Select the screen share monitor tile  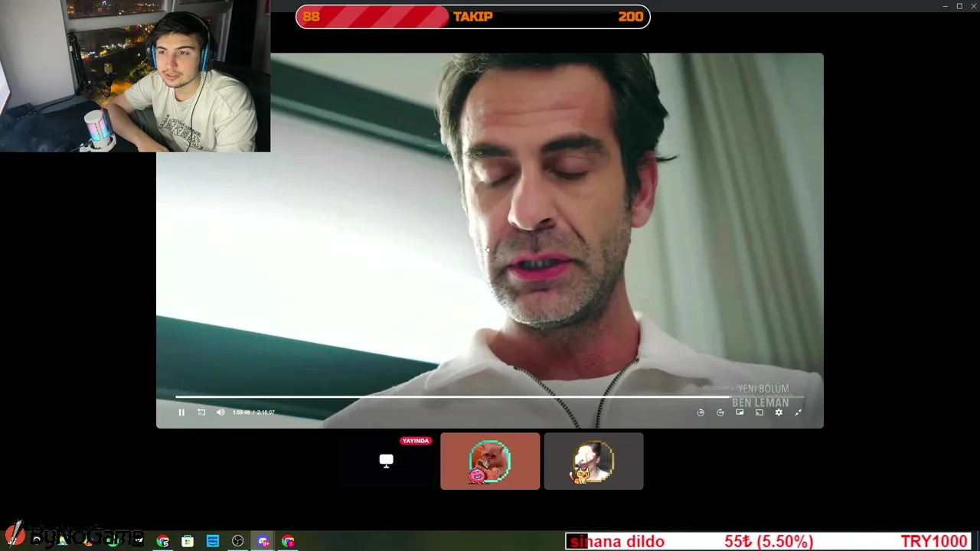(387, 461)
